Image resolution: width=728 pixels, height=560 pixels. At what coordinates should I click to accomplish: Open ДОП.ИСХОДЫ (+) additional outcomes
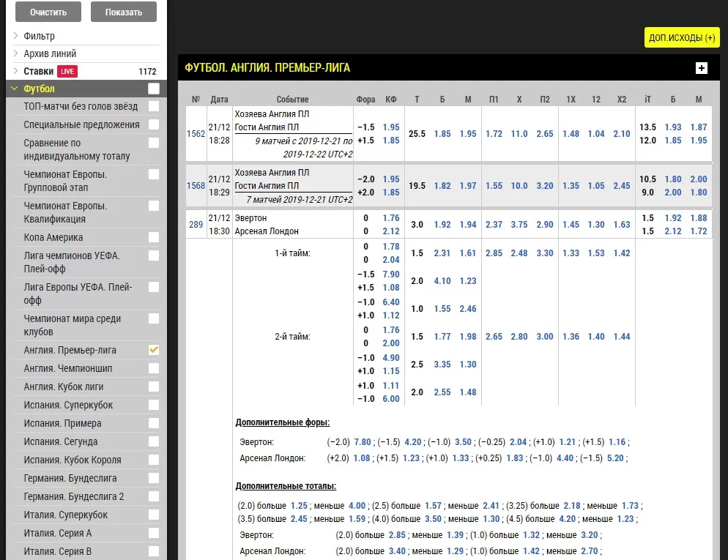pos(682,38)
